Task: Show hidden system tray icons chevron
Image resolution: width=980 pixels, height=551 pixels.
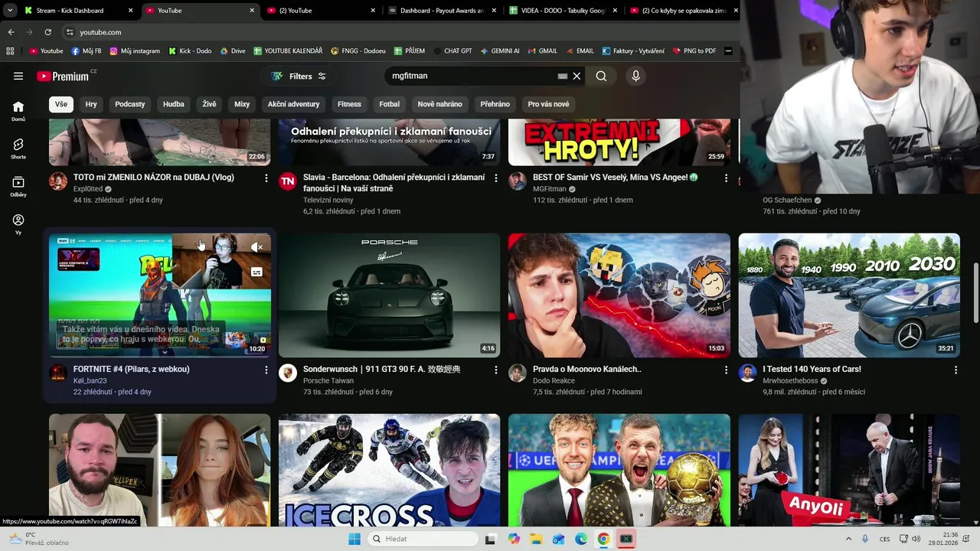Action: (x=848, y=539)
